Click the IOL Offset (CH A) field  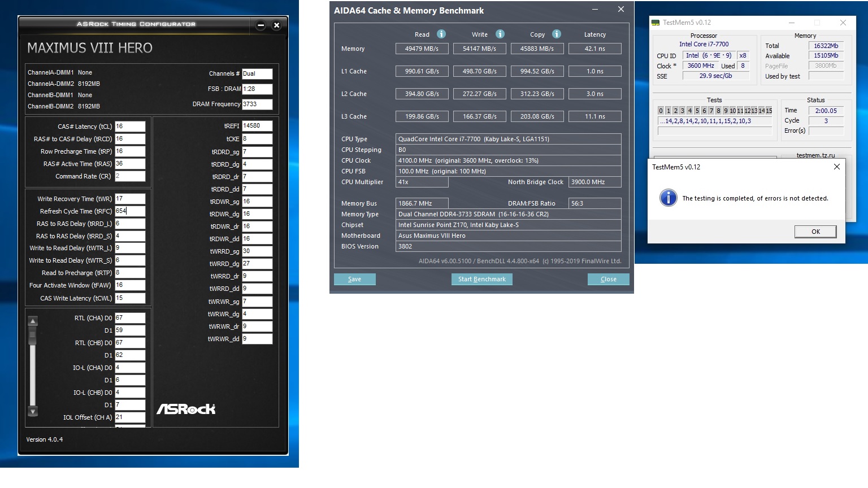pos(130,417)
